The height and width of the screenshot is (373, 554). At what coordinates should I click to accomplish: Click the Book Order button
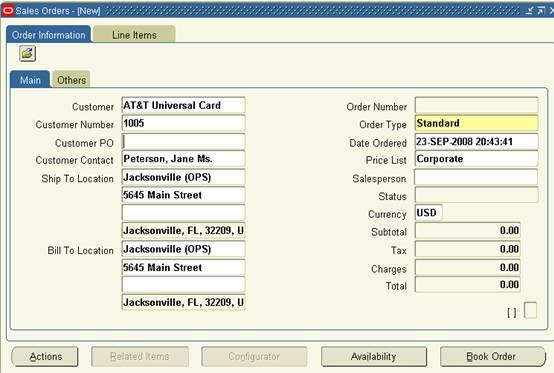coord(493,356)
